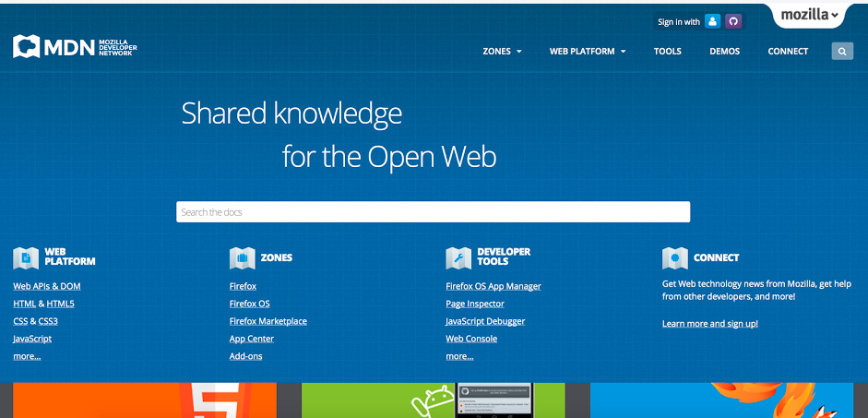This screenshot has width=868, height=418.
Task: Open the Firefox fox promo tile
Action: pos(722,400)
